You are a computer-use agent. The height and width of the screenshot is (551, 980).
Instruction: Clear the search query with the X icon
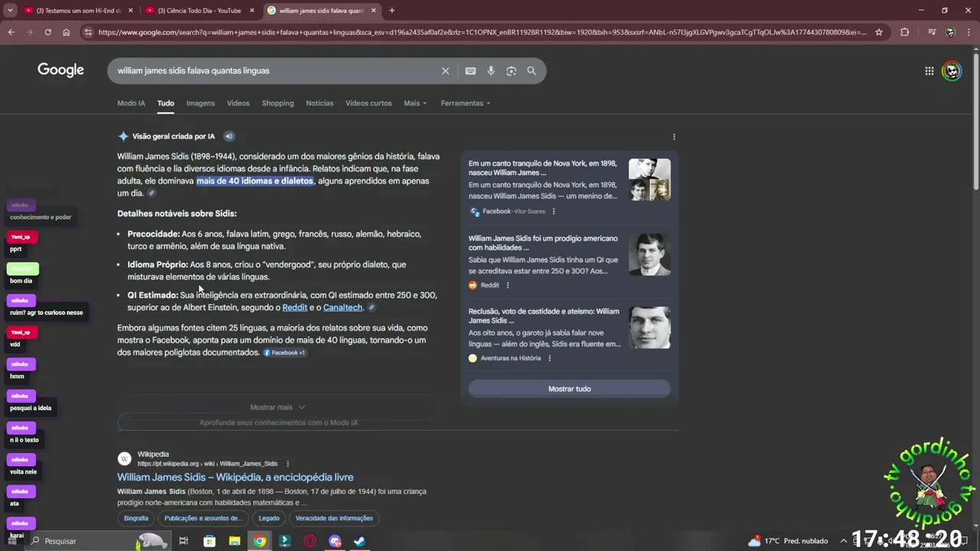point(446,70)
